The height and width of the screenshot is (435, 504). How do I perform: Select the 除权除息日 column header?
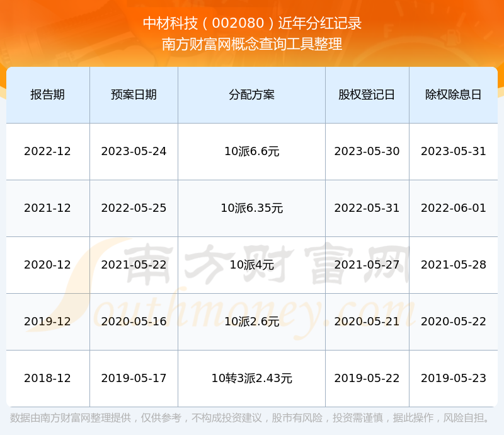[x=453, y=95]
